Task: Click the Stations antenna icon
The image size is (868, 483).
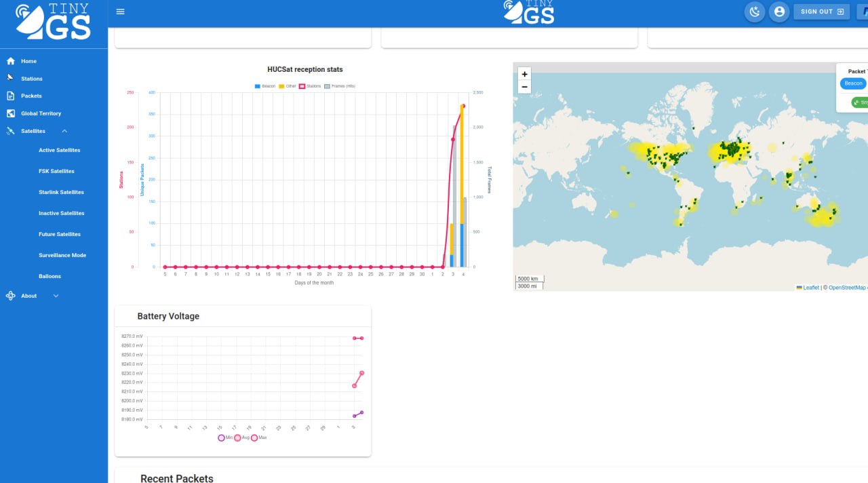Action: pos(10,78)
